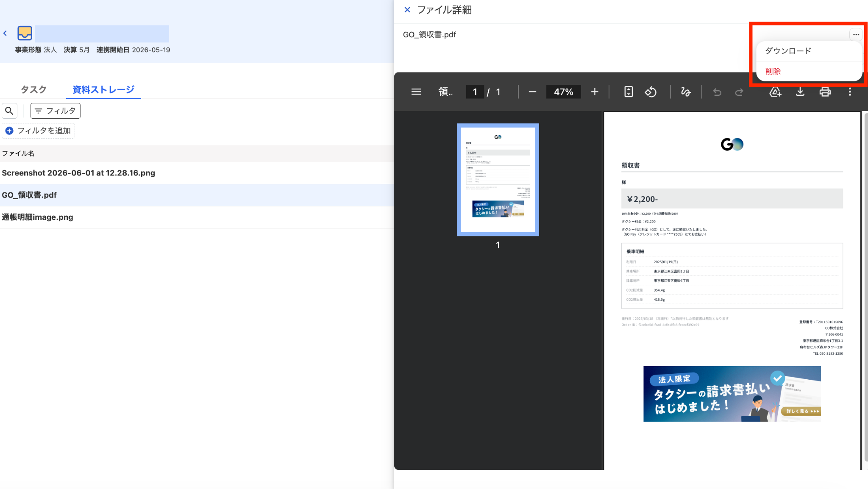Print the PDF using the printer icon
868x489 pixels.
point(825,92)
